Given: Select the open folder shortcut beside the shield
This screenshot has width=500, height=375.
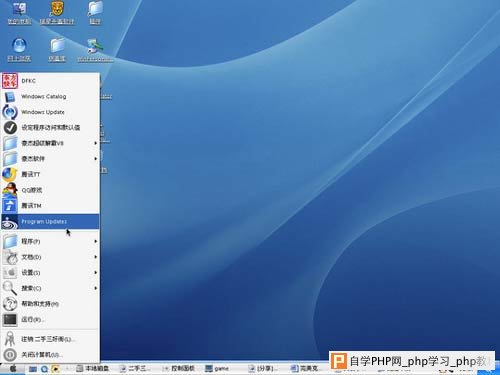Looking at the screenshot, I should (95, 13).
